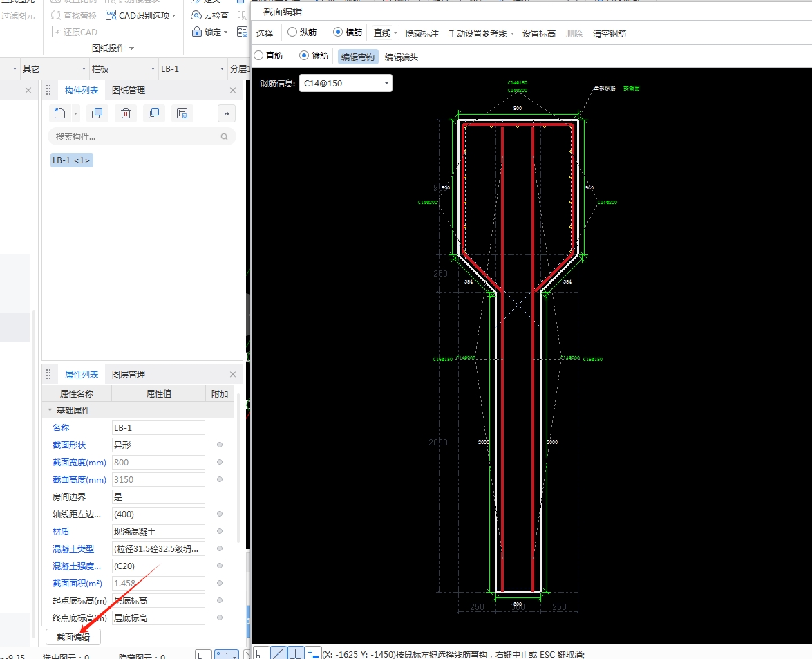Click the copy component icon
812x659 pixels.
[x=97, y=113]
